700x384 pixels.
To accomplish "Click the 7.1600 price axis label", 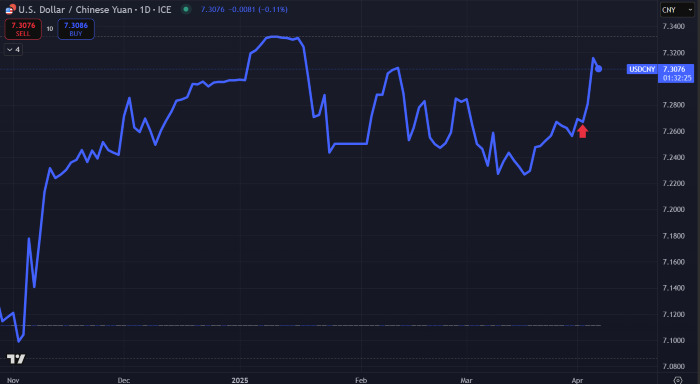I will 674,262.
